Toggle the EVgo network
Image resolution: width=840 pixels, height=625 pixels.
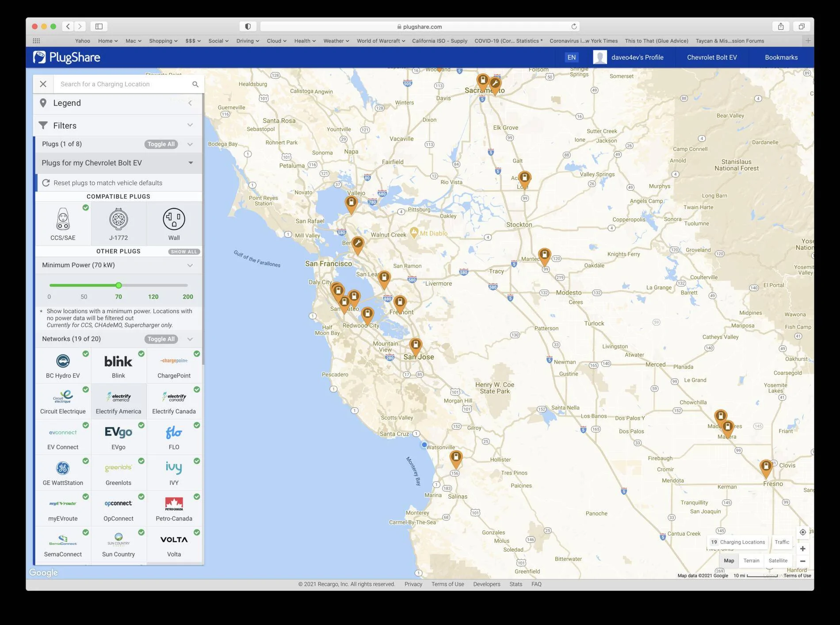(118, 437)
